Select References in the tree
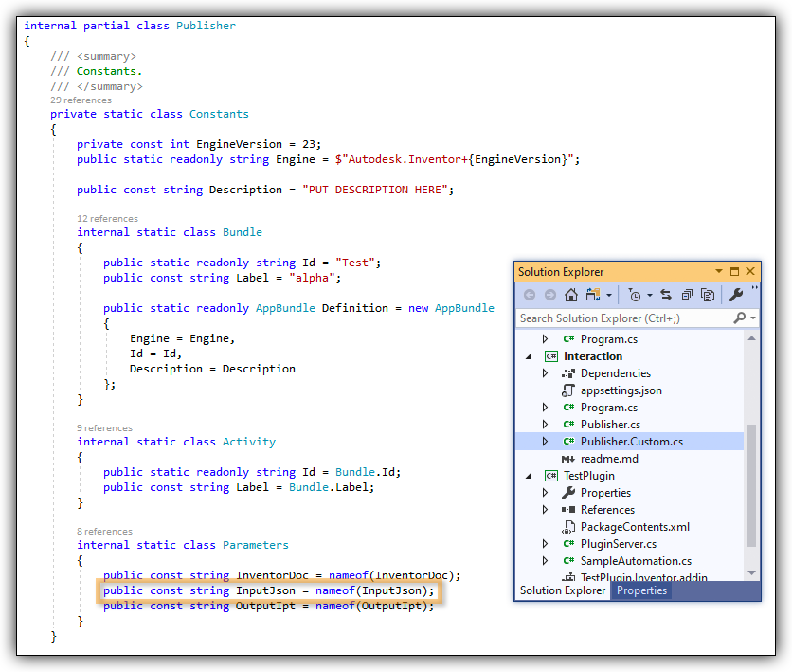The width and height of the screenshot is (792, 672). tap(608, 510)
